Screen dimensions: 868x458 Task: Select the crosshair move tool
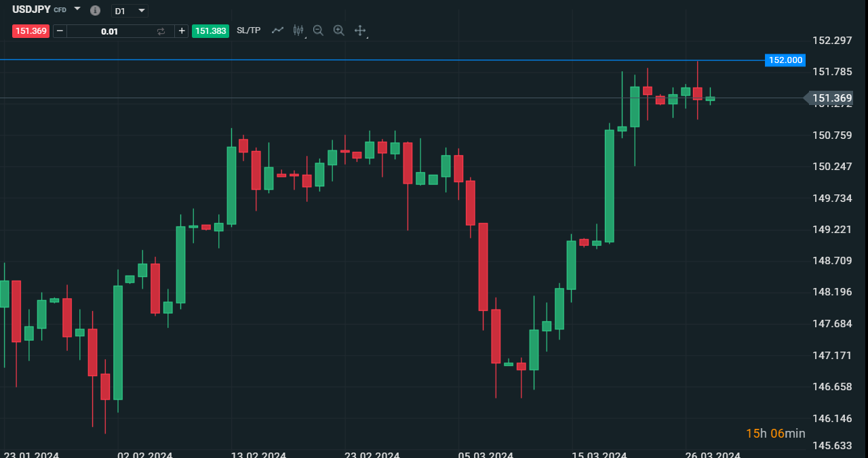pos(360,30)
